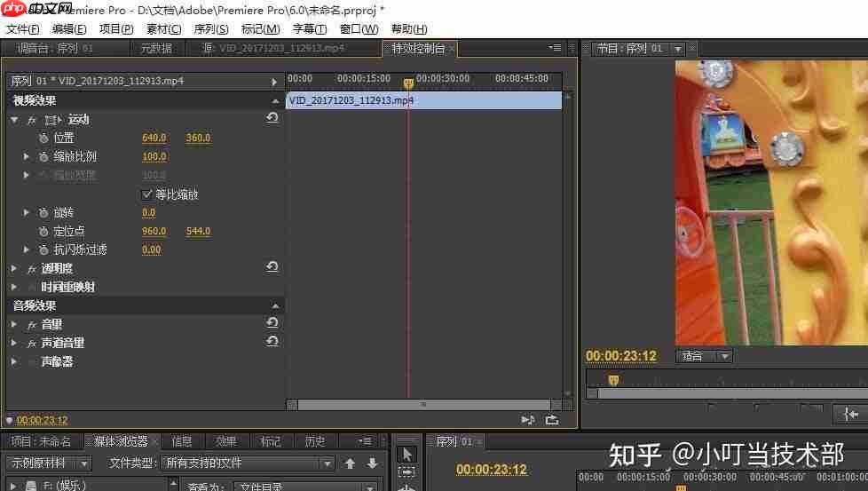Screen dimensions: 868x491
Task: Collapse the 音频效果 section
Action: pyautogui.click(x=275, y=305)
